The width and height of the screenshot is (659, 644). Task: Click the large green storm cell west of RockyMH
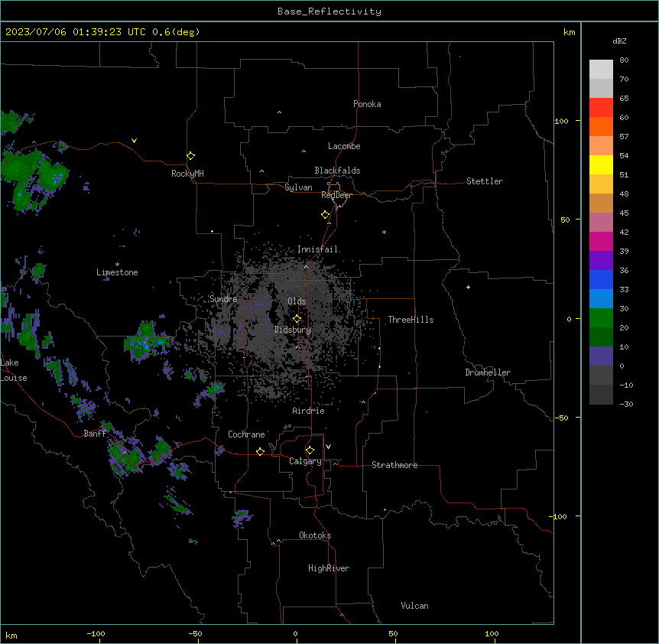[x=34, y=179]
